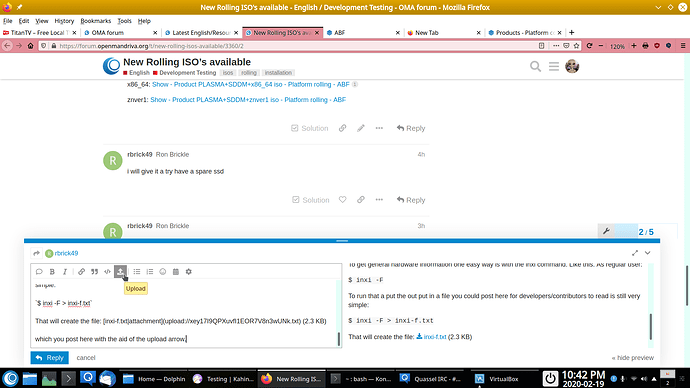Click cancel to discard the reply

point(86,358)
